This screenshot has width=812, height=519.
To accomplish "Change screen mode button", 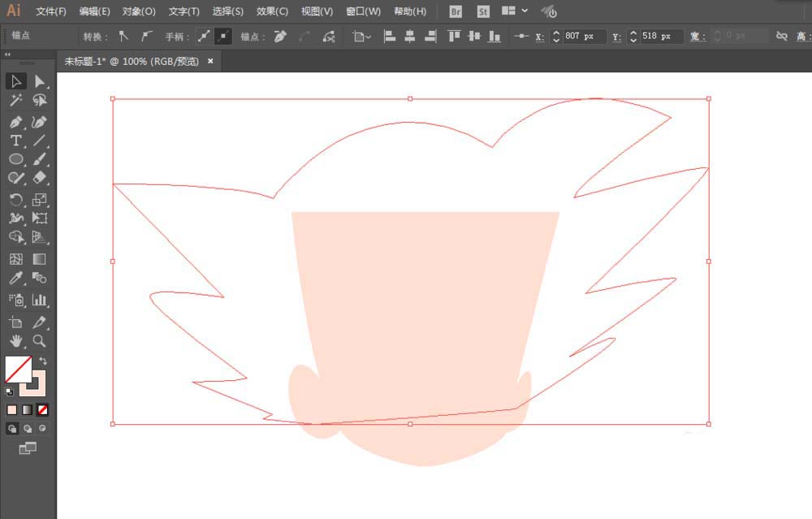I will pyautogui.click(x=28, y=448).
